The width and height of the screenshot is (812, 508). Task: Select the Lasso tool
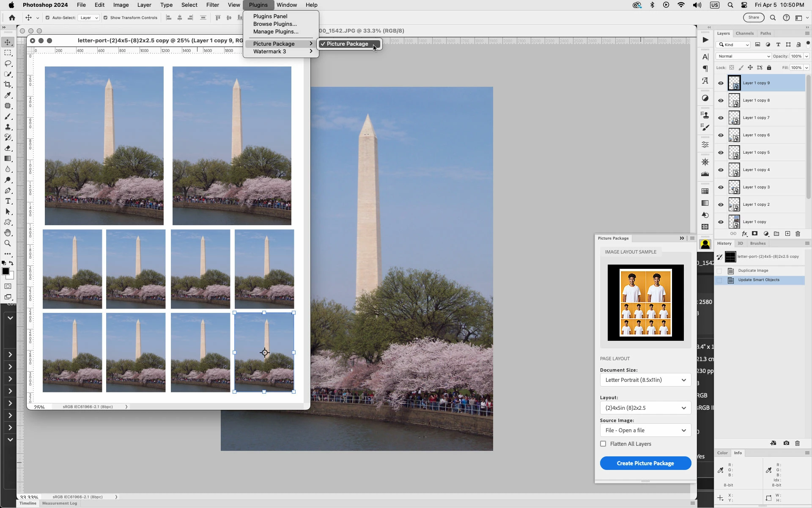point(8,63)
